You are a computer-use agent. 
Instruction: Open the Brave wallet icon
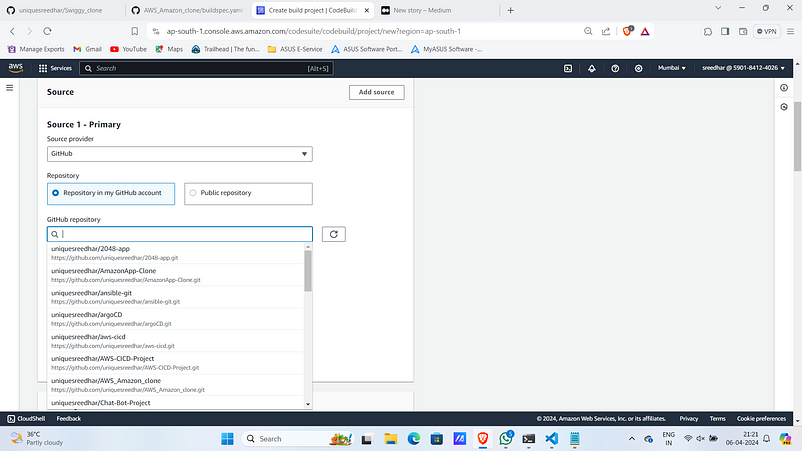pos(743,31)
